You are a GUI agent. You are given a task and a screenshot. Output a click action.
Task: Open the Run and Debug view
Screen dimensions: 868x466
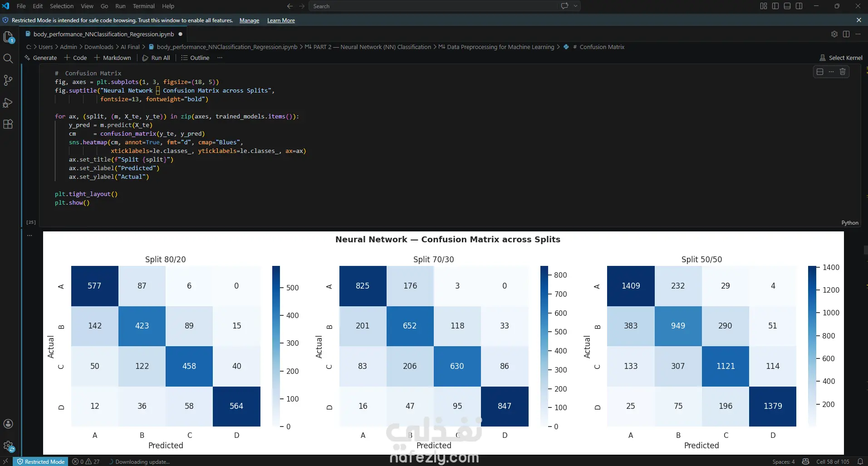(8, 103)
